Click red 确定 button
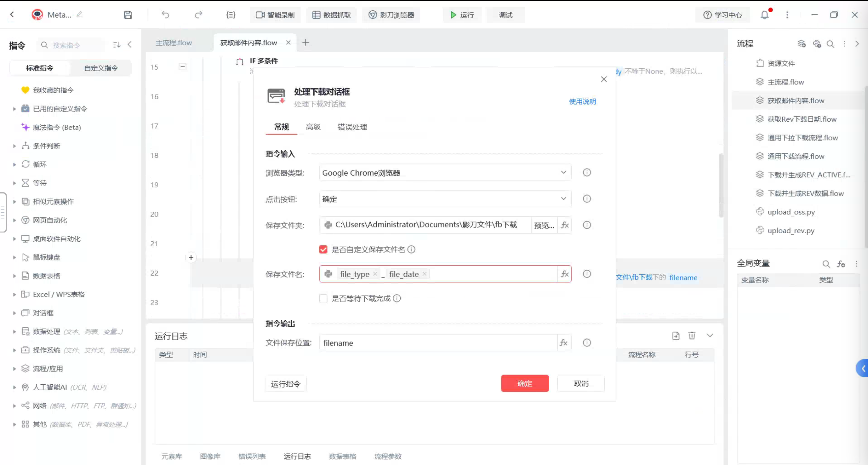This screenshot has width=868, height=465. pos(525,383)
